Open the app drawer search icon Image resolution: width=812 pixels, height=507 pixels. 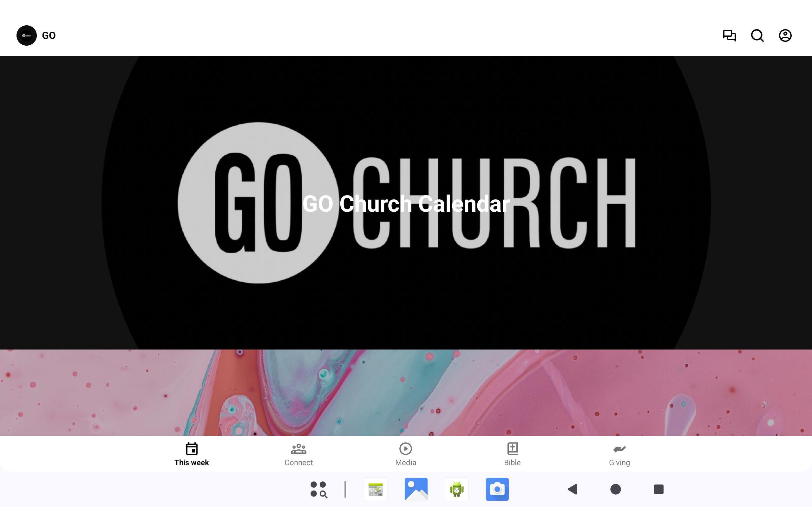pyautogui.click(x=318, y=489)
